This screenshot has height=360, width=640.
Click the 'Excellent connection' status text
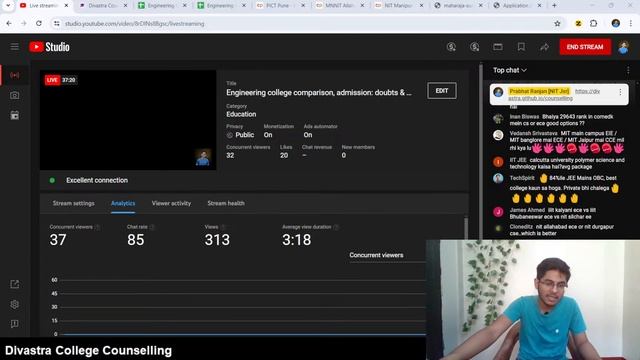pyautogui.click(x=97, y=180)
